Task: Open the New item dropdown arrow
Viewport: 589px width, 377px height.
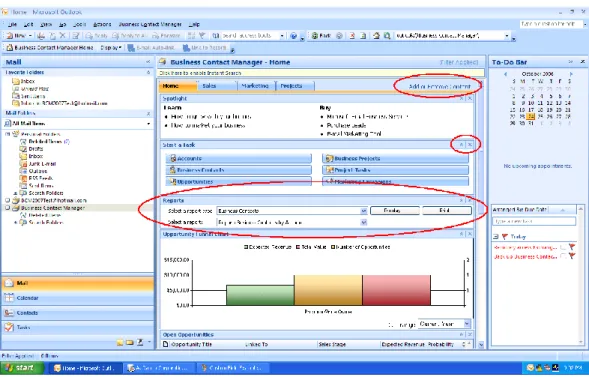Action: 30,36
